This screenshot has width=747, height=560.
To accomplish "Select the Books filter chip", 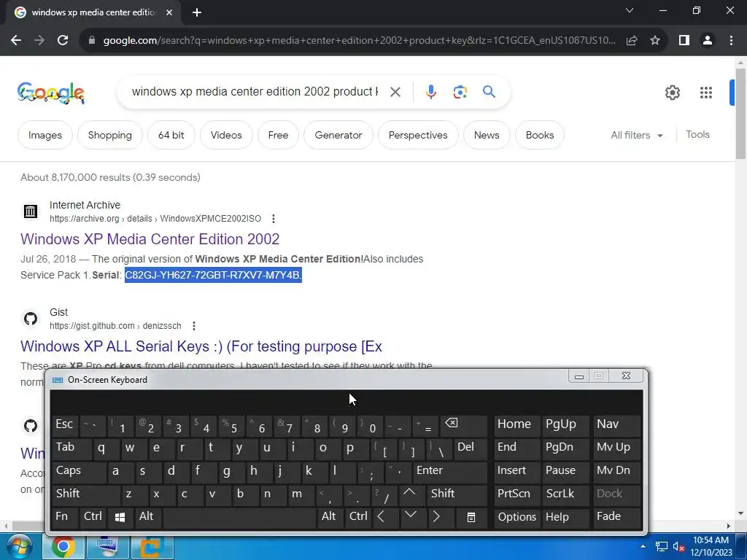I will pyautogui.click(x=540, y=135).
